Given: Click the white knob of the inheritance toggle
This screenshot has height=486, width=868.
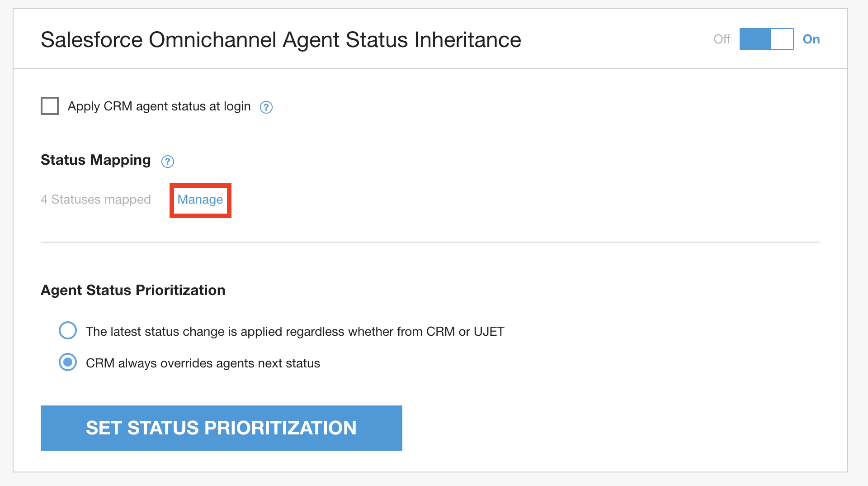Looking at the screenshot, I should (x=782, y=39).
